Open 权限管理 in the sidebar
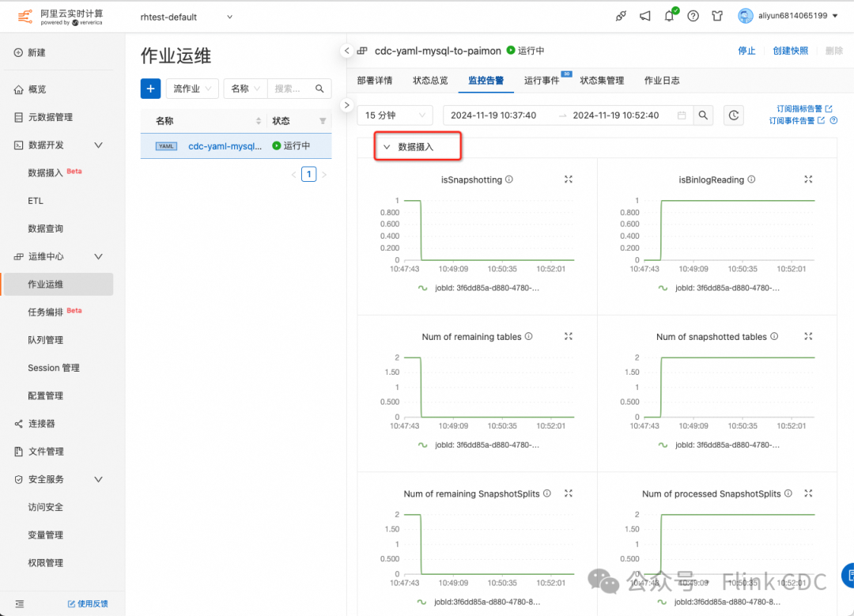 45,563
